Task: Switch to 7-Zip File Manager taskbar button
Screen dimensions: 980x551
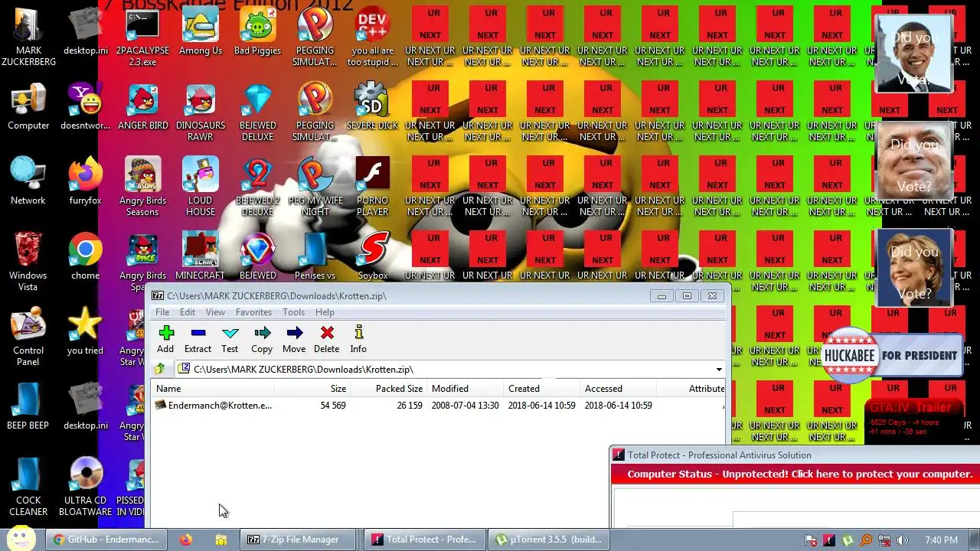Action: coord(299,540)
